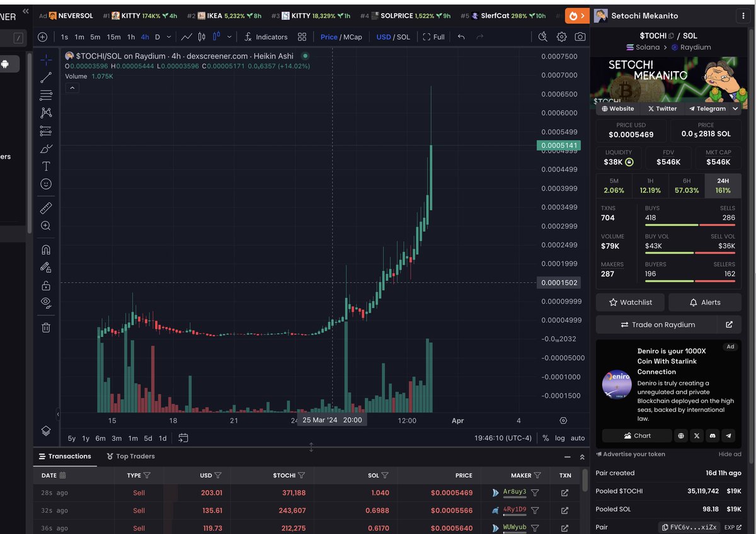The width and height of the screenshot is (756, 534).
Task: Select the 6H stats period
Action: (x=687, y=186)
